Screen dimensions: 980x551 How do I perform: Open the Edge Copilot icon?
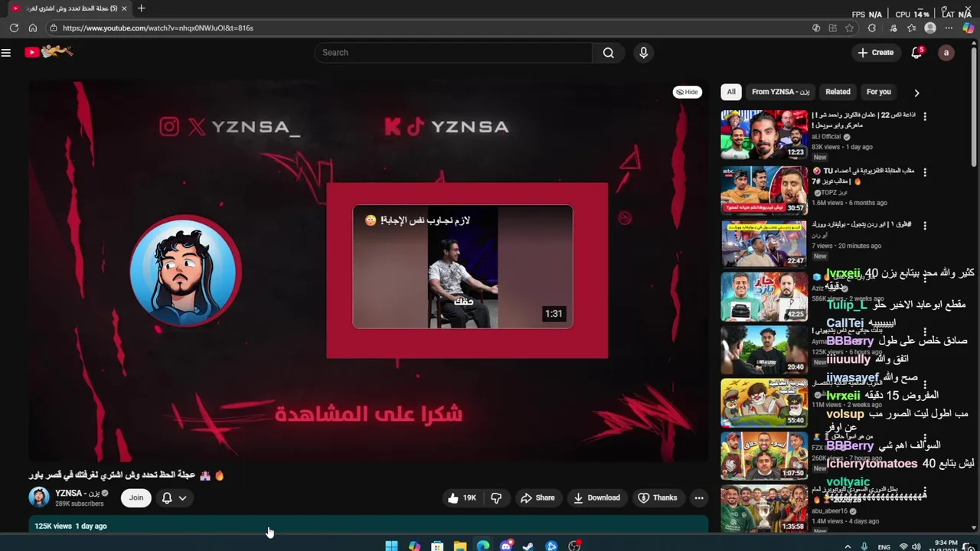click(x=968, y=28)
